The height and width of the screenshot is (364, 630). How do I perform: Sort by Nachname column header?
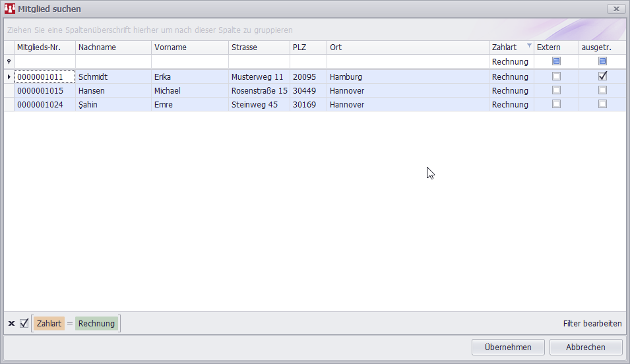click(x=113, y=47)
